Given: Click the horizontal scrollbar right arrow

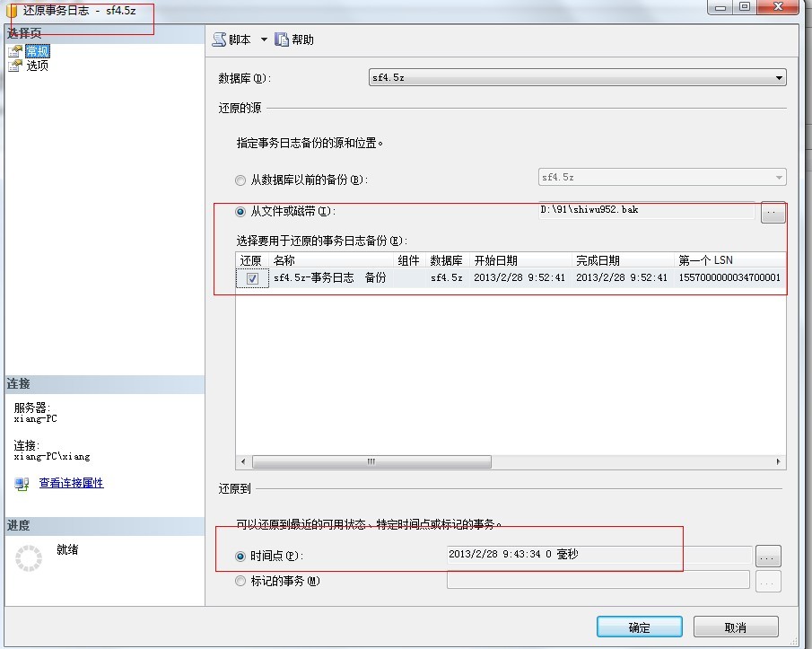Looking at the screenshot, I should [778, 461].
